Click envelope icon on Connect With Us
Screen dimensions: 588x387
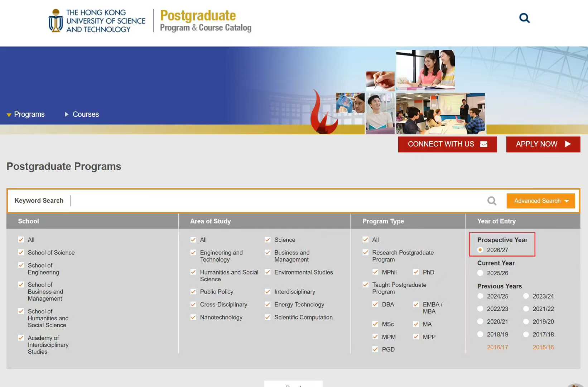tap(483, 144)
